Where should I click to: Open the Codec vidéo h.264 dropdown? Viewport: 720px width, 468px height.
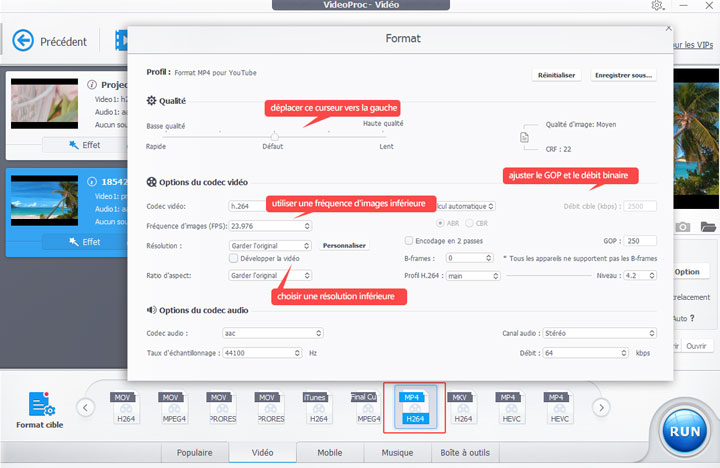click(x=247, y=206)
